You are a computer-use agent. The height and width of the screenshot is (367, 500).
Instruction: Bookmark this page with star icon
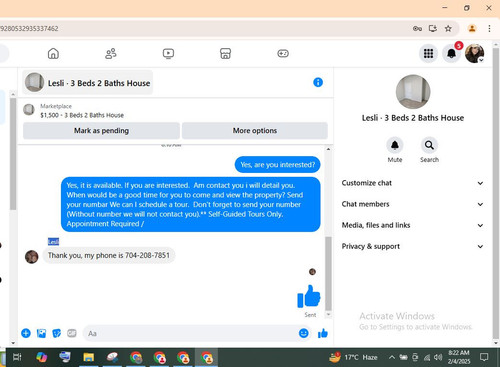(x=448, y=29)
